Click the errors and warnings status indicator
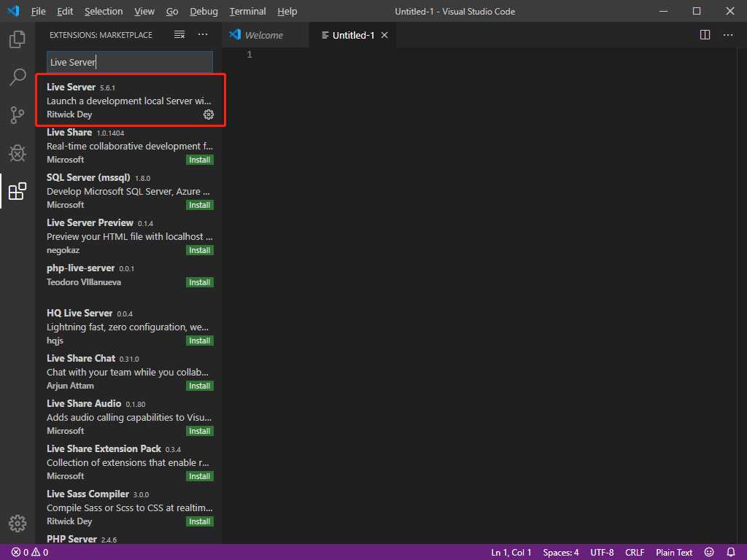The image size is (747, 560). (29, 553)
